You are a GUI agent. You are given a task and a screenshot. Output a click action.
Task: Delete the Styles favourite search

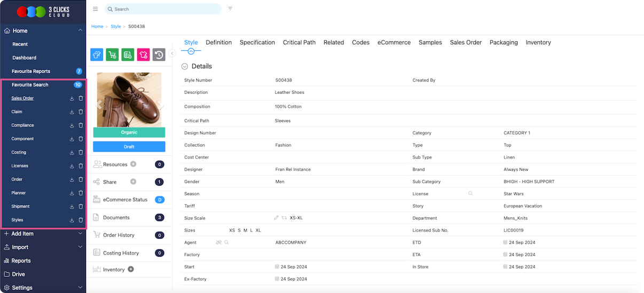point(81,220)
